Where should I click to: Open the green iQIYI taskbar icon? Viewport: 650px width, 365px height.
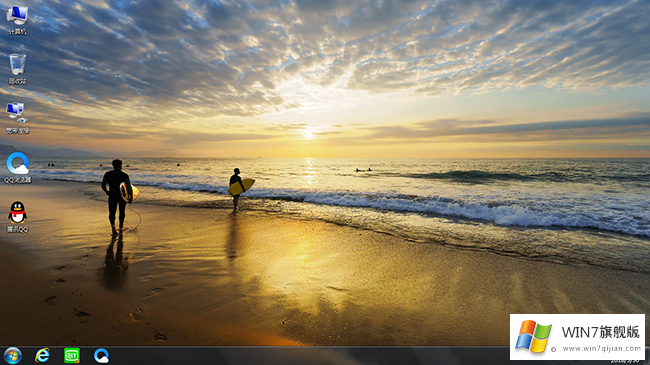(72, 356)
